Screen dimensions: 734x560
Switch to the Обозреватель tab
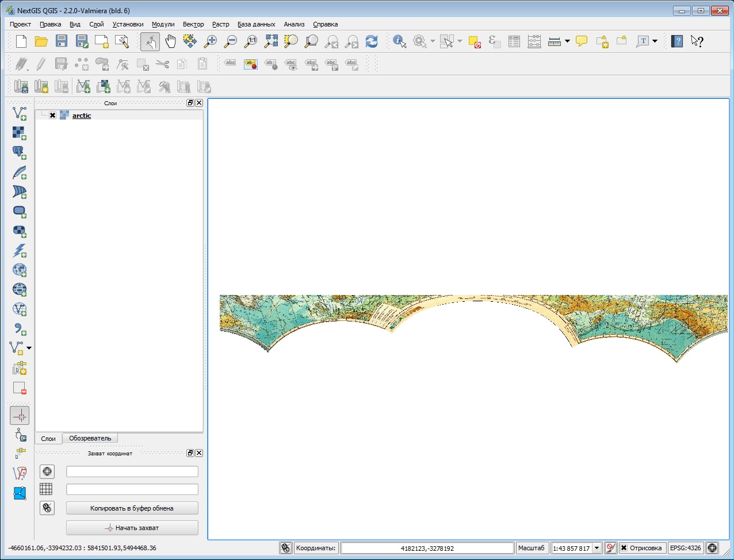coord(90,438)
